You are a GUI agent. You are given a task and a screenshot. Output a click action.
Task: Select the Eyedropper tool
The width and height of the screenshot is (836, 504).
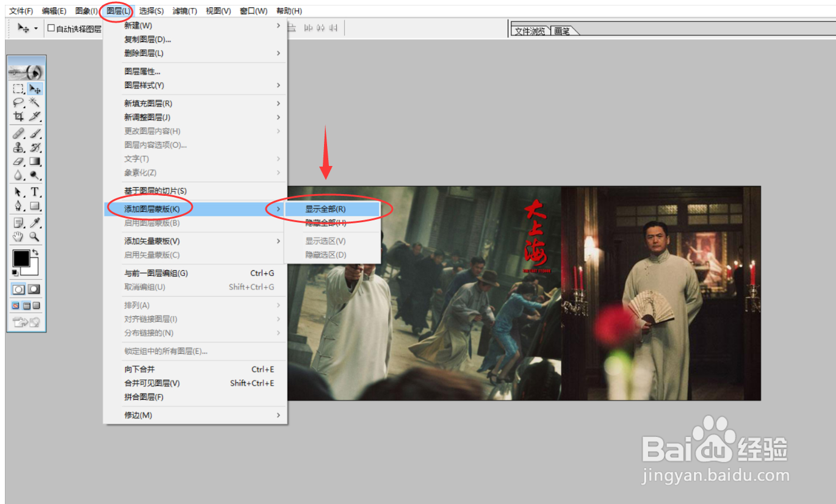[x=35, y=223]
